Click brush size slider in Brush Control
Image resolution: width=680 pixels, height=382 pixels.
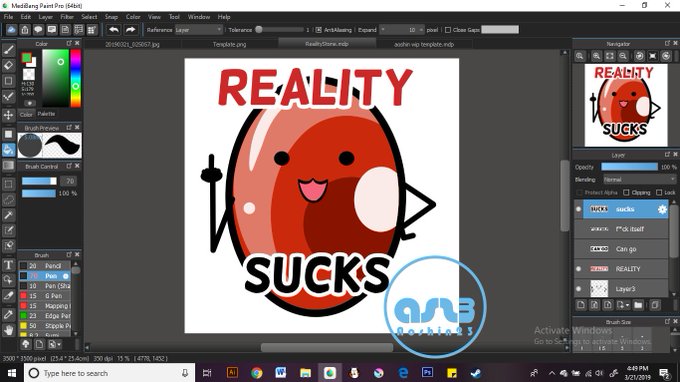click(39, 181)
